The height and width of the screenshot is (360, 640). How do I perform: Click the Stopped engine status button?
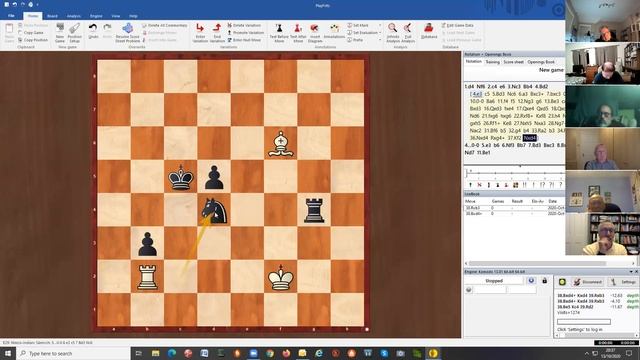[x=494, y=281]
